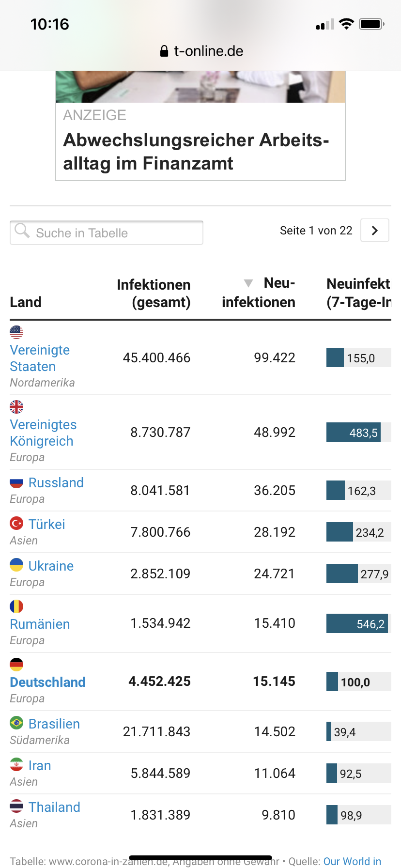Open the Finanzamt advertisement headline

[196, 152]
